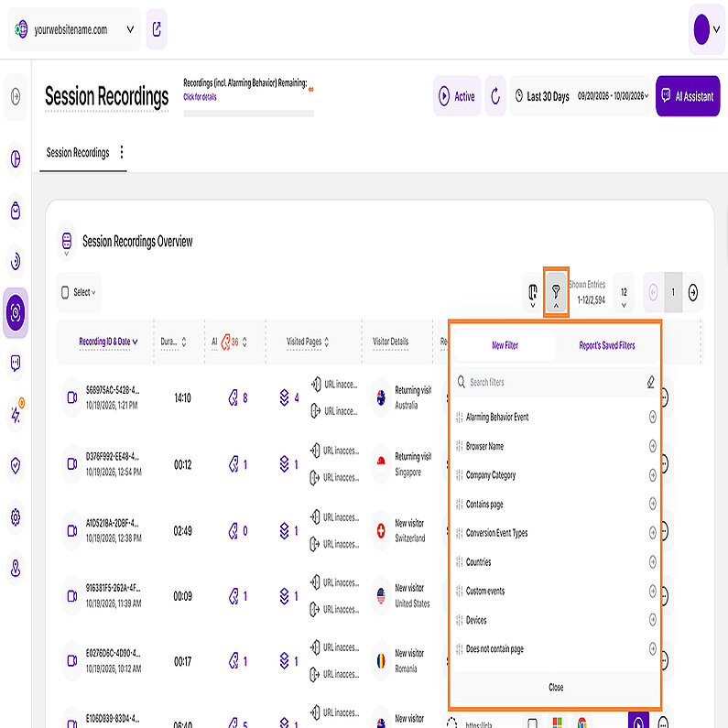Screen dimensions: 728x728
Task: Click the '14:10' duration value
Action: 182,398
